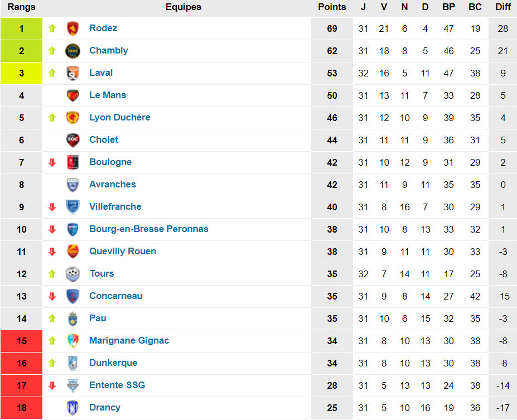The height and width of the screenshot is (420, 517).
Task: Click the green rank 1 cell
Action: [21, 28]
